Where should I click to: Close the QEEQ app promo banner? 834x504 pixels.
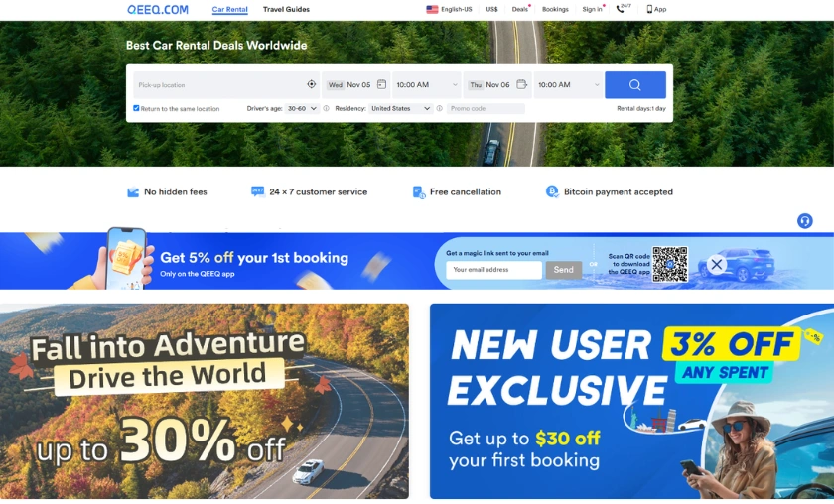pyautogui.click(x=717, y=264)
